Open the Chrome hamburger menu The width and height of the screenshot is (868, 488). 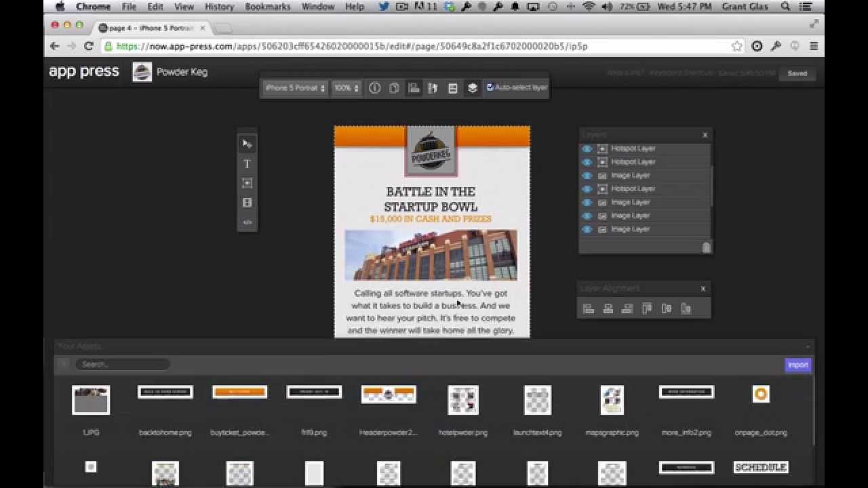pyautogui.click(x=814, y=46)
